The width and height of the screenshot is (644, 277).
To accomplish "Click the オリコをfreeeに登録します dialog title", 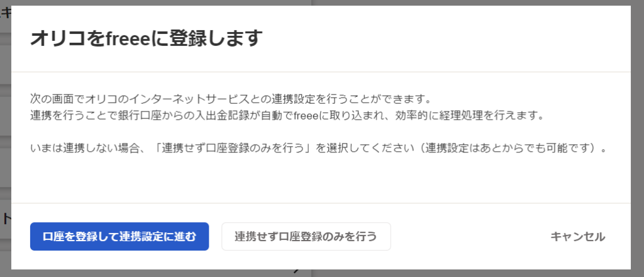I will click(x=146, y=39).
